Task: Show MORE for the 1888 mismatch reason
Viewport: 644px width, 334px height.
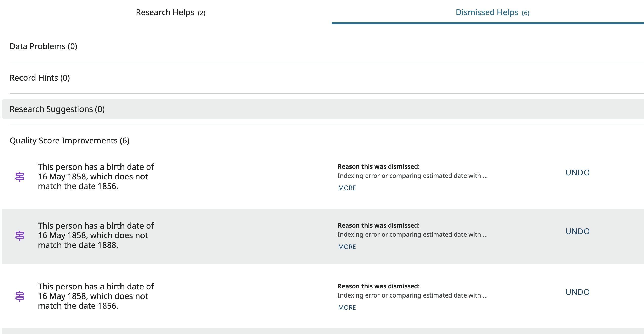Action: point(347,247)
